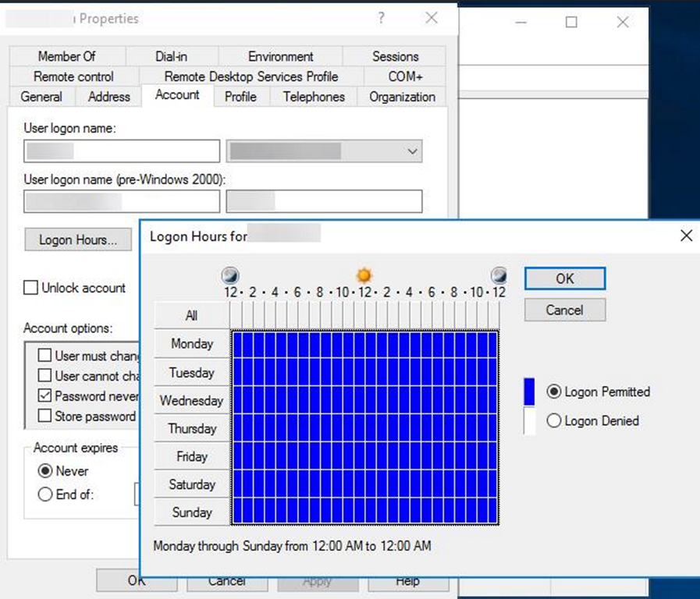Enable the Unlock account checkbox
The image size is (700, 599).
pos(31,288)
